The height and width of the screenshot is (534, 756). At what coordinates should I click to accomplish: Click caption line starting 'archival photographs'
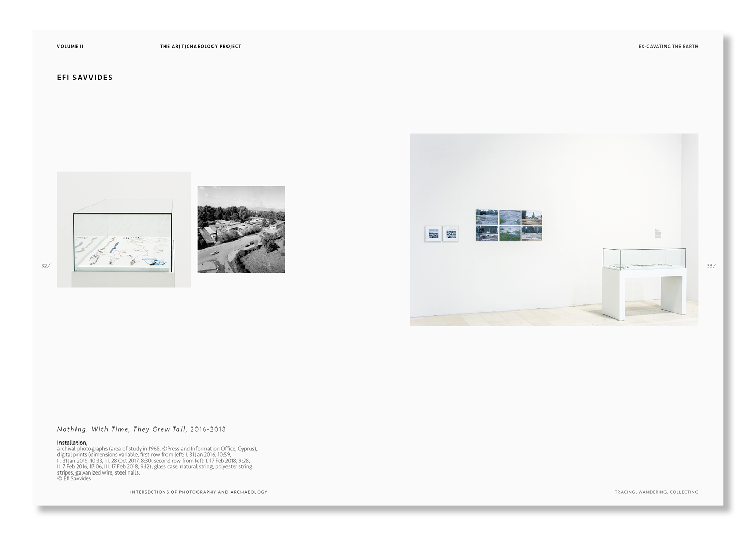[x=157, y=449]
